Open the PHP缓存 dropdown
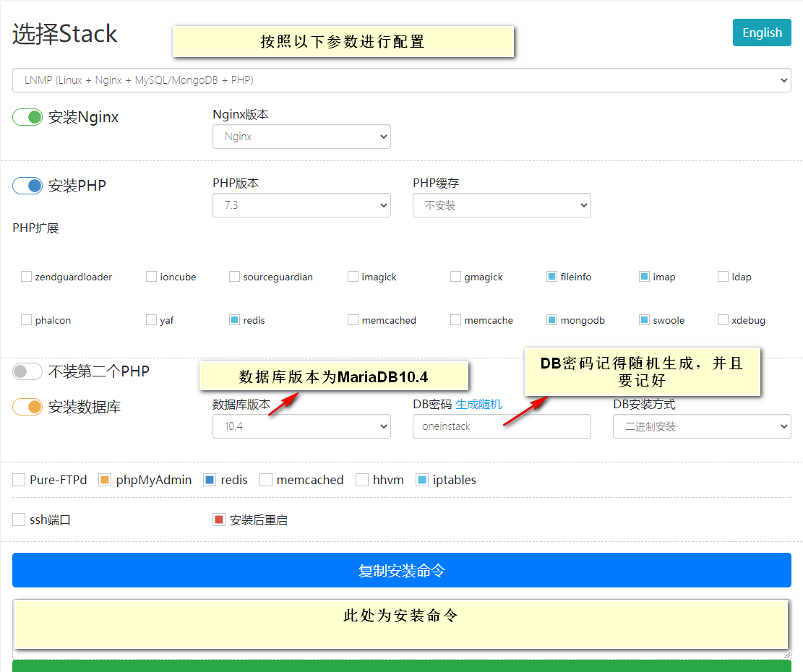The height and width of the screenshot is (672, 803). tap(502, 205)
